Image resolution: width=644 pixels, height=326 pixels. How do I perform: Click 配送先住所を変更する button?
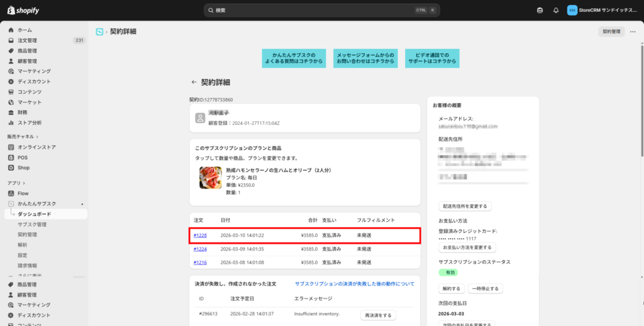465,206
